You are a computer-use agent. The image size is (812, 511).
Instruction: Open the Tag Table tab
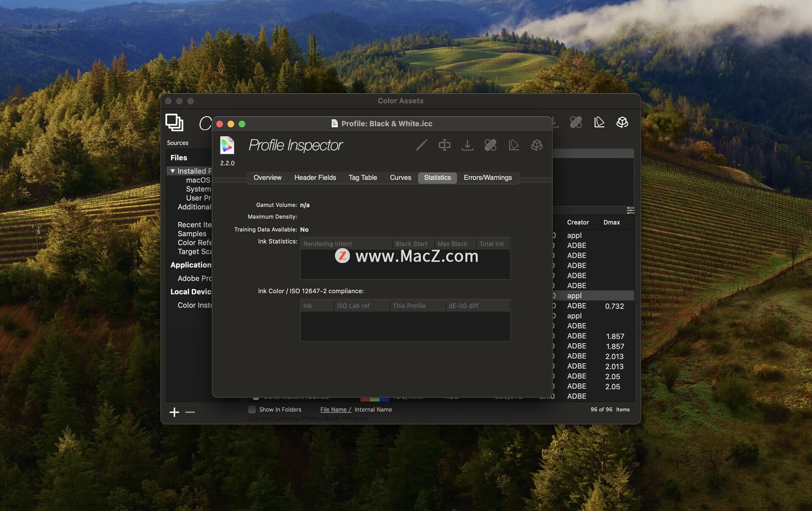[363, 178]
